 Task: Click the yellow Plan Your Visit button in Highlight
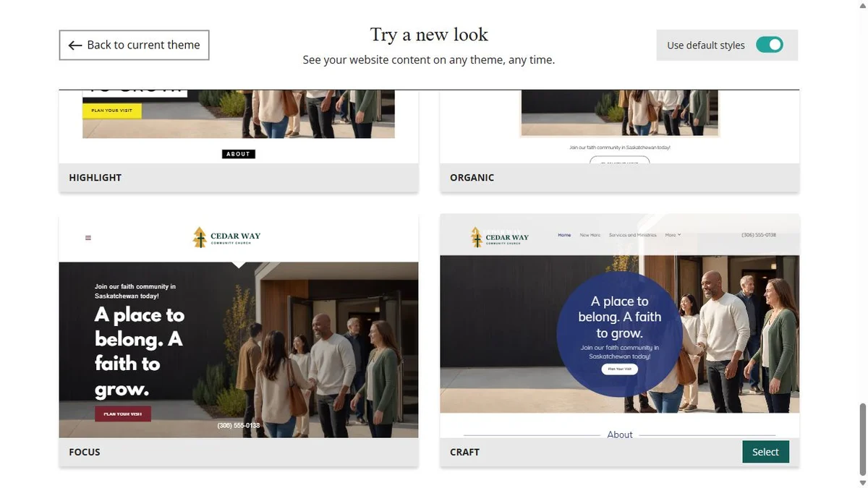pyautogui.click(x=112, y=111)
